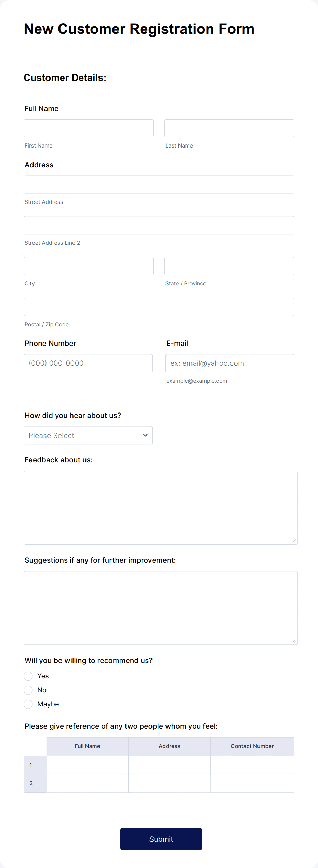This screenshot has height=868, width=318.
Task: Click inside the Suggestions textarea
Action: [x=161, y=607]
